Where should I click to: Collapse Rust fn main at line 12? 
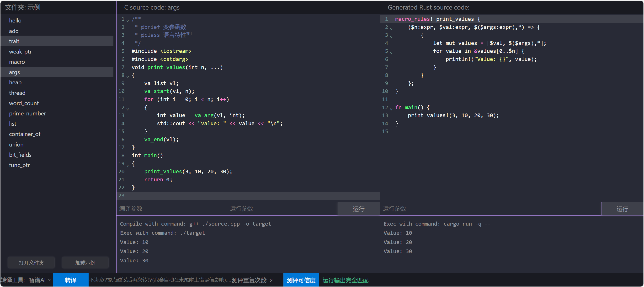coord(391,109)
